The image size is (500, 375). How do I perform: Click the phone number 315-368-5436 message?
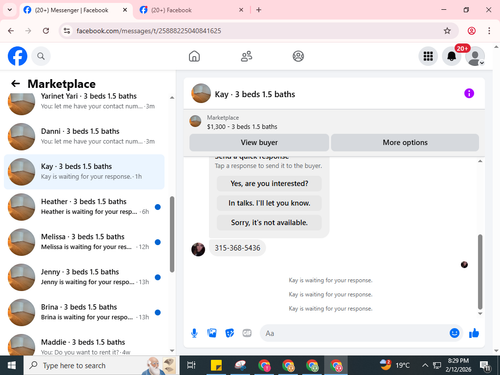(237, 248)
